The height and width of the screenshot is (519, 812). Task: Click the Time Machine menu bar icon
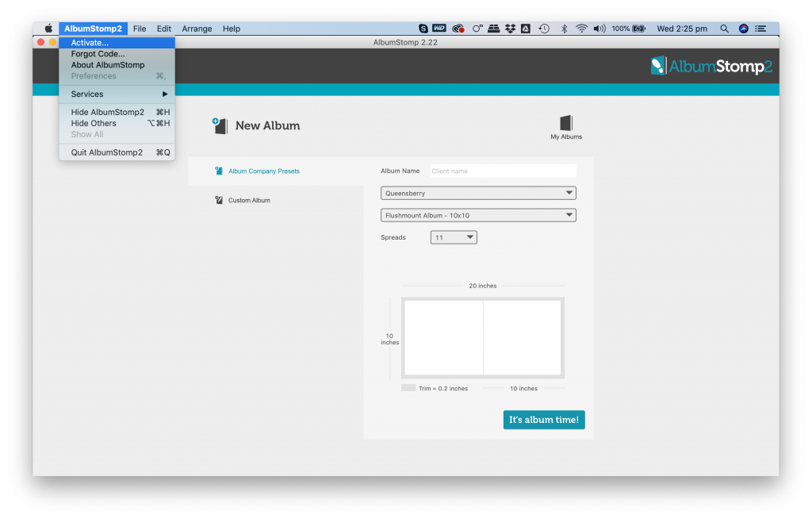click(x=544, y=29)
